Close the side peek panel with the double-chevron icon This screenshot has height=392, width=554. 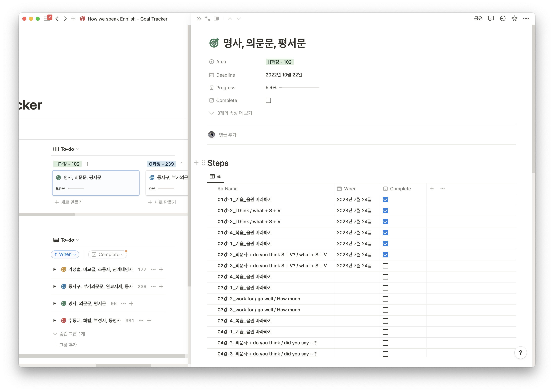point(199,19)
